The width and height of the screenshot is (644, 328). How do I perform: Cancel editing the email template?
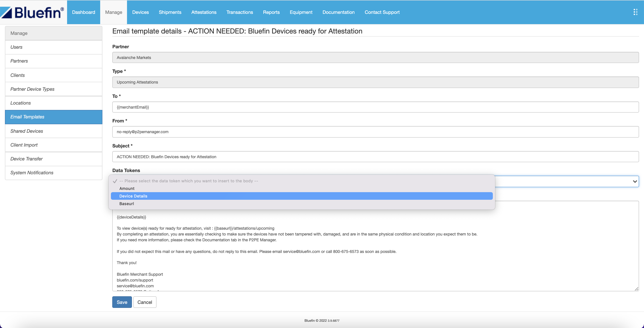point(145,302)
